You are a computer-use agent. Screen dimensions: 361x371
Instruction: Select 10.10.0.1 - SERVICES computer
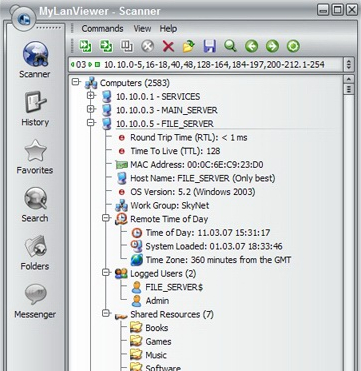pyautogui.click(x=158, y=97)
